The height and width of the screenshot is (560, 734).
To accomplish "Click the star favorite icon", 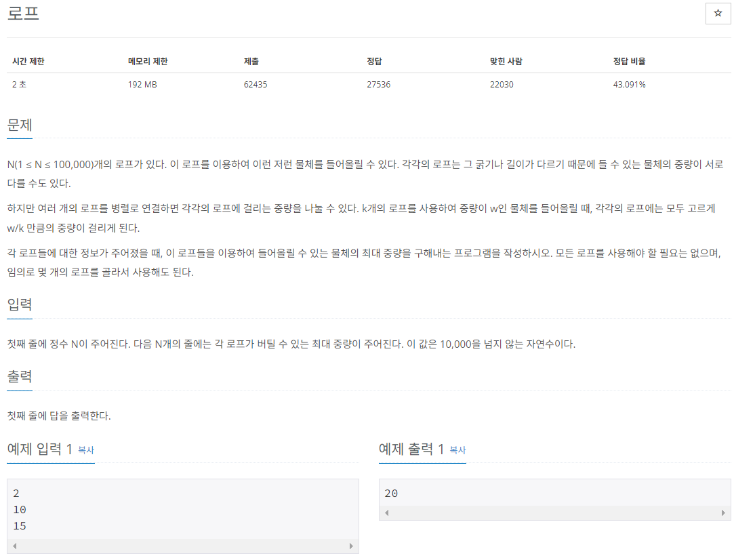I will (718, 13).
